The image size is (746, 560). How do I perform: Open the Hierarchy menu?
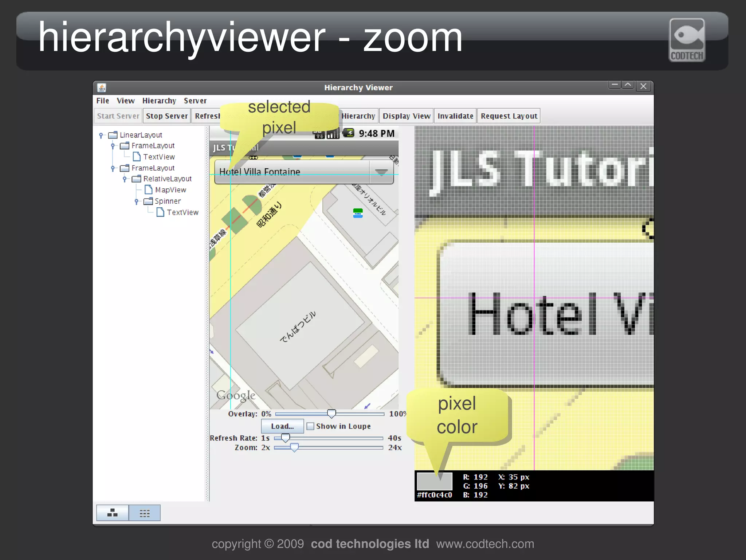(159, 101)
